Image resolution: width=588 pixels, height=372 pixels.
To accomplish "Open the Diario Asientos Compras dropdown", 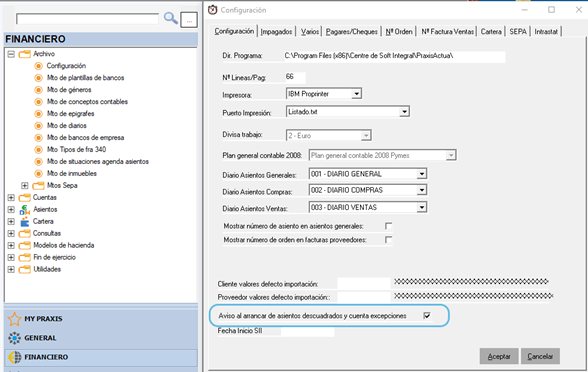I will [422, 190].
